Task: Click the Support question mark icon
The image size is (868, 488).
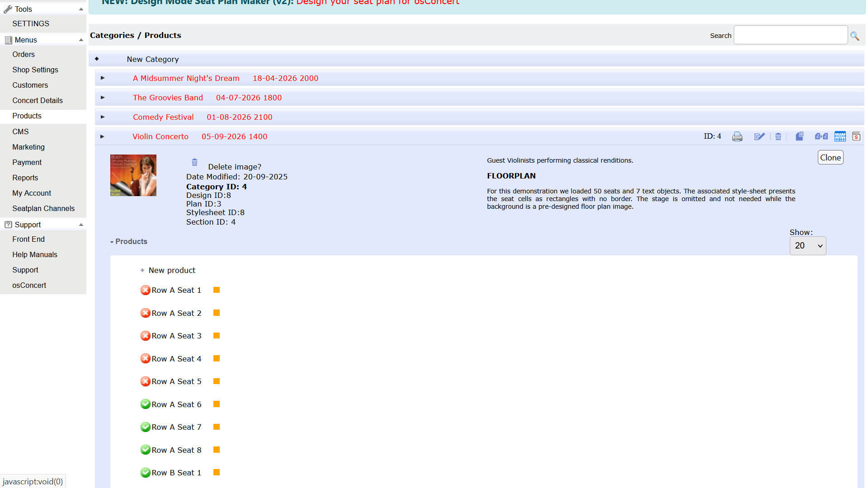Action: pos(8,224)
